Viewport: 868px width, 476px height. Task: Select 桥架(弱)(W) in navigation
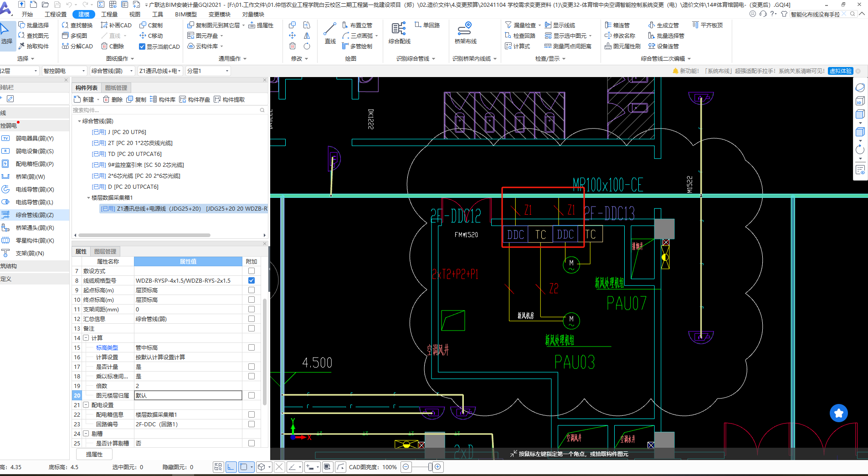30,176
